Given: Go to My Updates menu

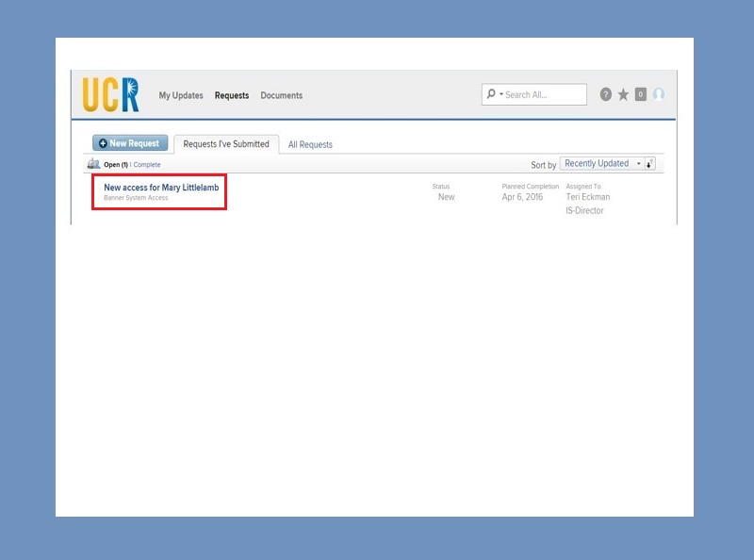Looking at the screenshot, I should pos(181,95).
